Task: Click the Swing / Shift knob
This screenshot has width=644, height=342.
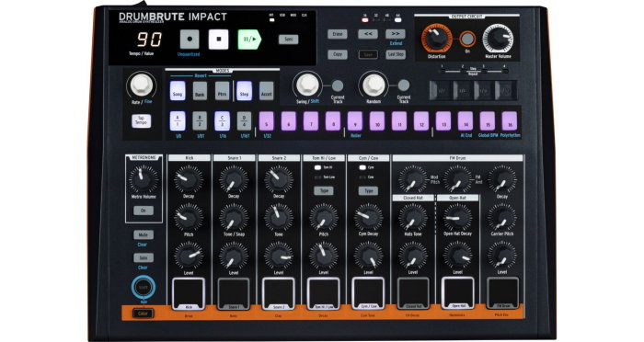Action: (307, 85)
